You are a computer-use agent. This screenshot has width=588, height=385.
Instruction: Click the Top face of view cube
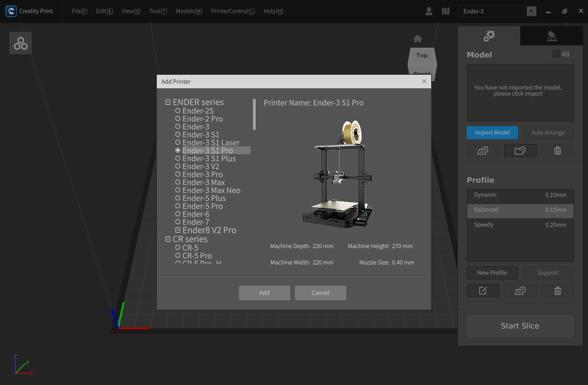(422, 55)
